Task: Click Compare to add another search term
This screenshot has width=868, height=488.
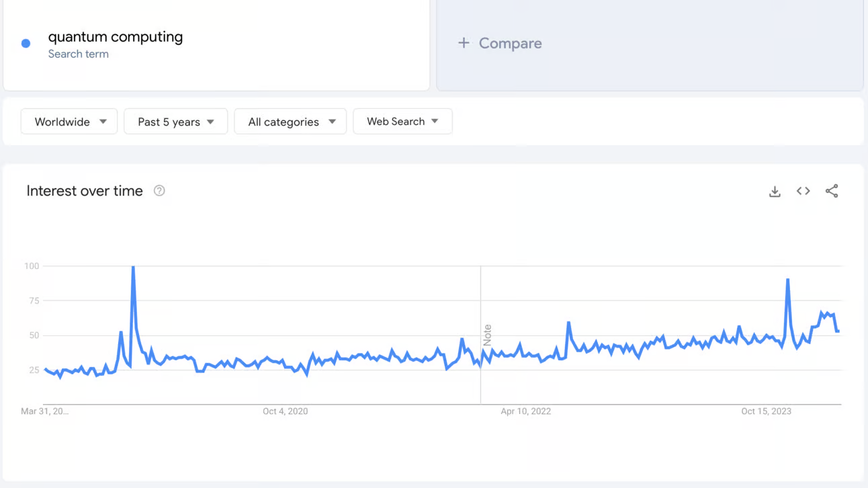Action: [x=500, y=42]
